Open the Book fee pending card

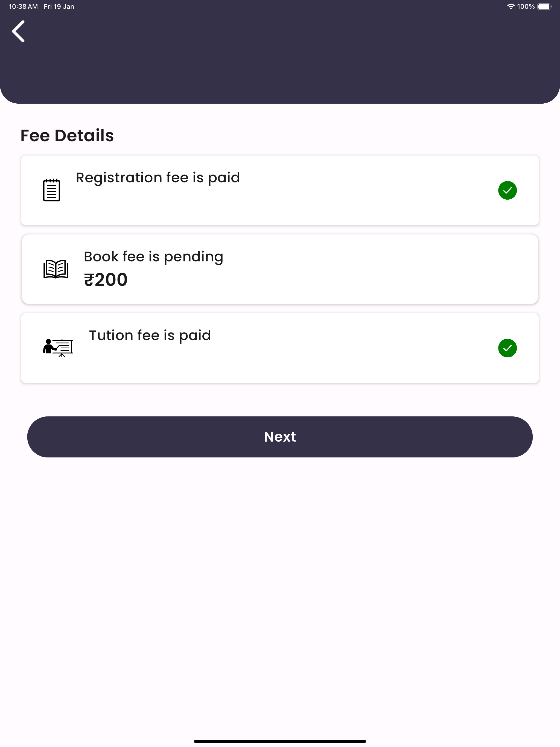pyautogui.click(x=280, y=269)
